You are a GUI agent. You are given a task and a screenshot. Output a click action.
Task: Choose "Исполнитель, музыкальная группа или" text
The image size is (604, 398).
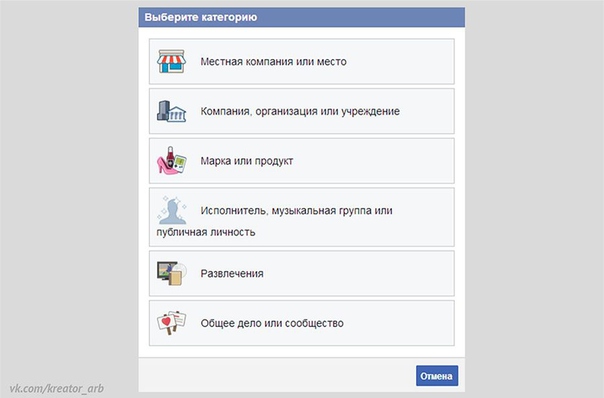pyautogui.click(x=296, y=211)
